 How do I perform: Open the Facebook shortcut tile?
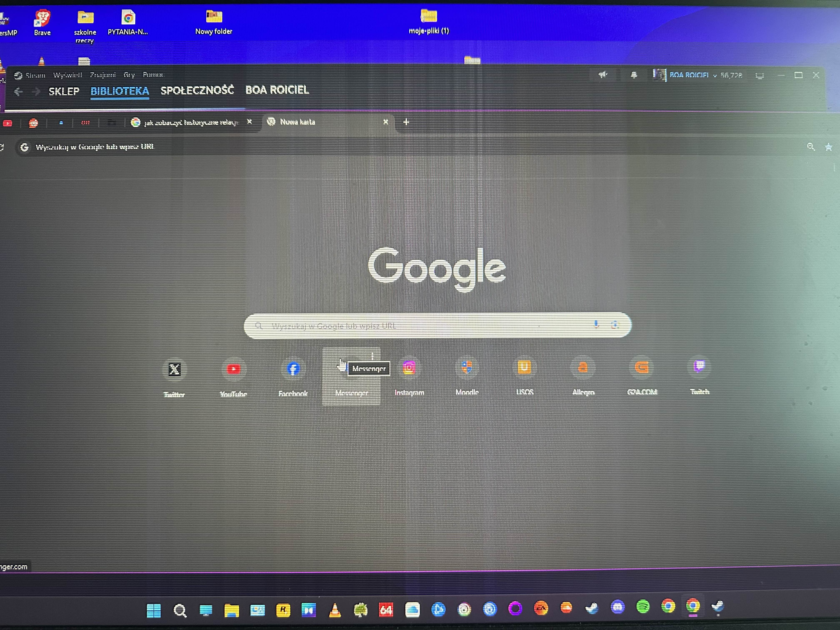tap(293, 368)
